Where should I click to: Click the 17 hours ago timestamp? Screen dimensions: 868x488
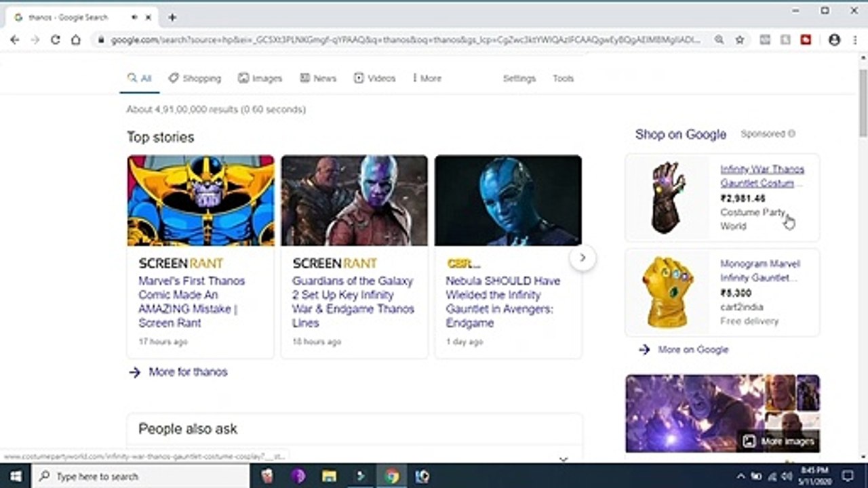[163, 342]
